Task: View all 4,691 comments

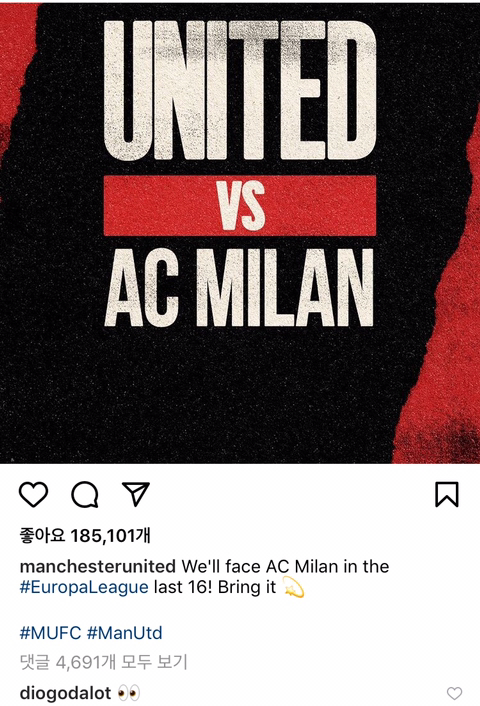Action: point(104,662)
